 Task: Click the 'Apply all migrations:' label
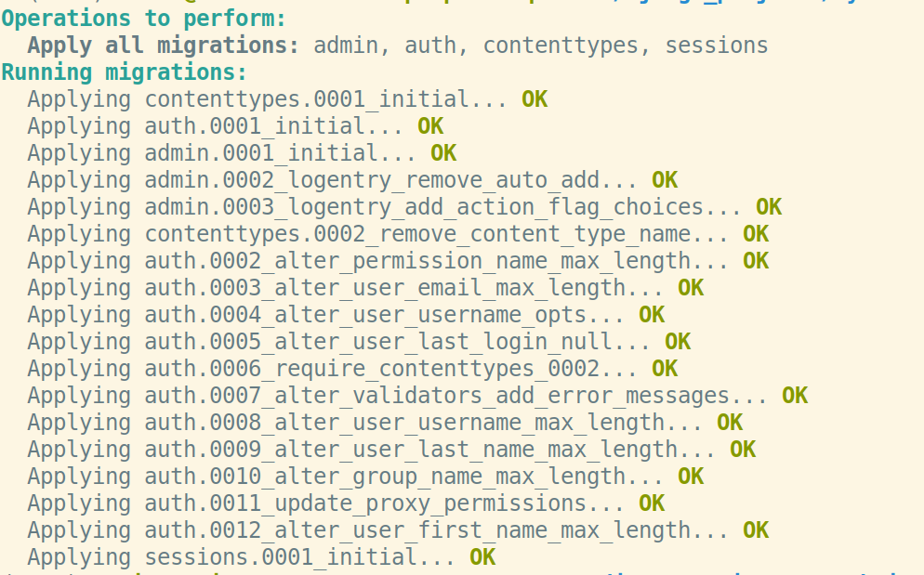164,46
